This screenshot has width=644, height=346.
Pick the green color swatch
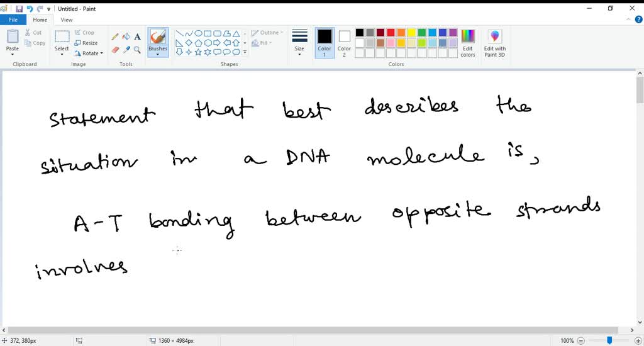click(422, 33)
